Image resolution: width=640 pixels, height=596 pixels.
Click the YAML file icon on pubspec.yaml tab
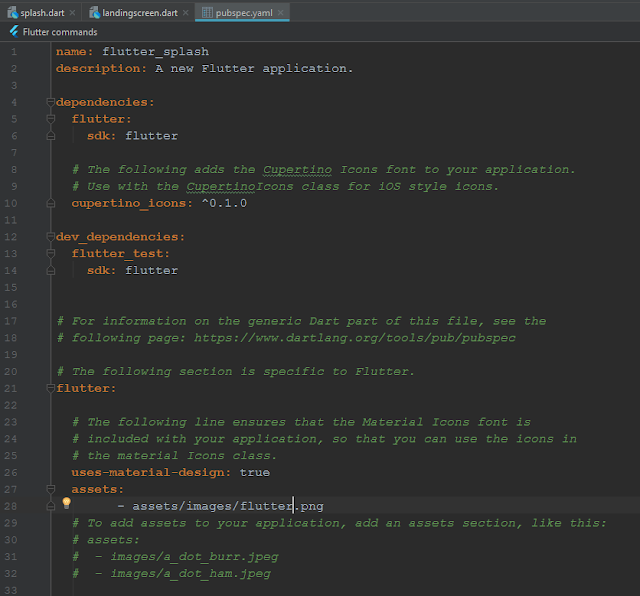pos(207,13)
